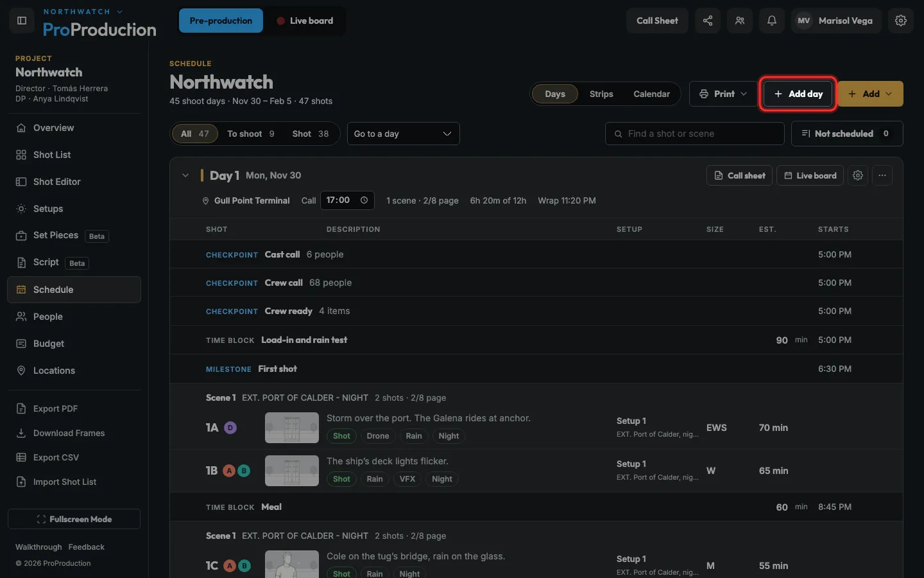The image size is (924, 578).
Task: Open Shot Editor in the sidebar
Action: [x=74, y=182]
